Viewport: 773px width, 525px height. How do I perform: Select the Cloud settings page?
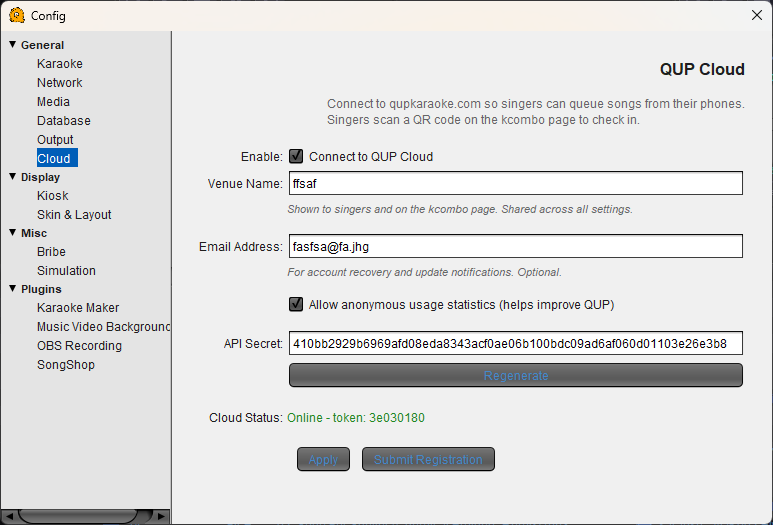point(57,158)
